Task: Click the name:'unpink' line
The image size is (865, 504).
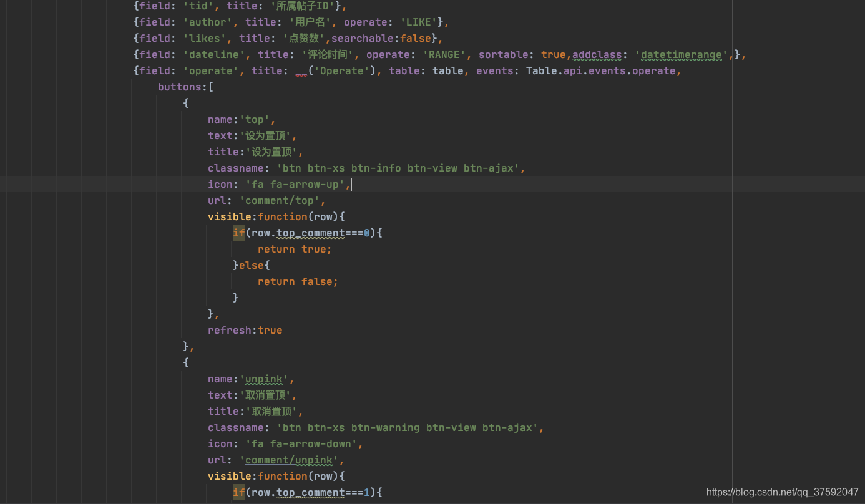Action: [x=252, y=379]
